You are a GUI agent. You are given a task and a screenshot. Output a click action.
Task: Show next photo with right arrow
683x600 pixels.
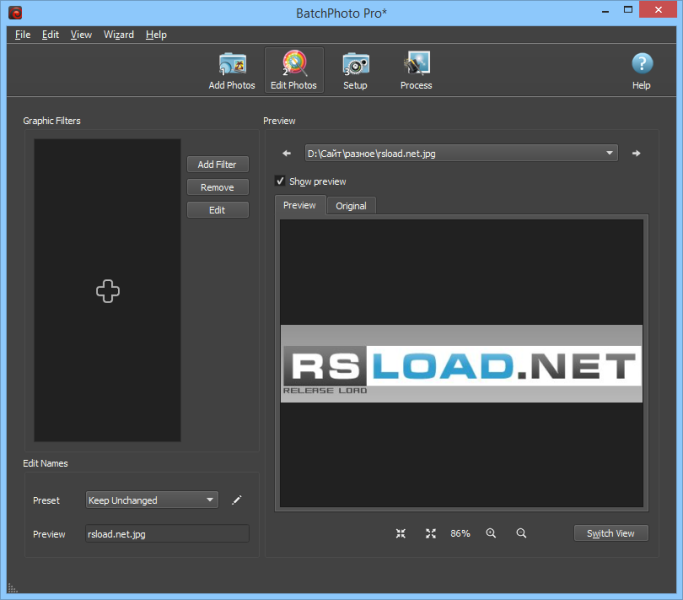coord(636,153)
